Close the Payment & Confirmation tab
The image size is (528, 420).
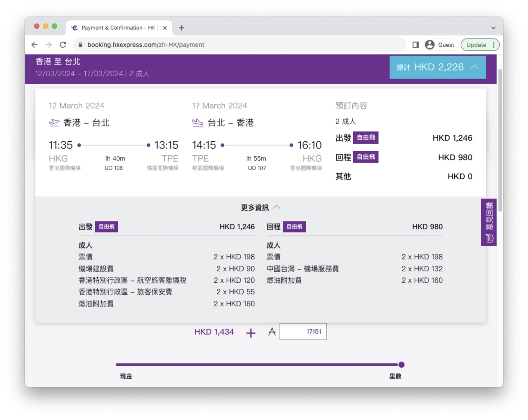(x=165, y=28)
